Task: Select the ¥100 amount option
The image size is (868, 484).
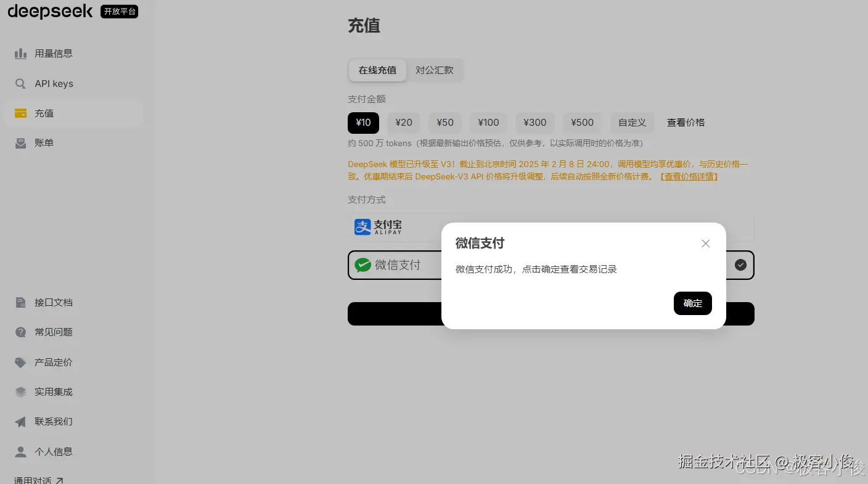Action: click(488, 123)
